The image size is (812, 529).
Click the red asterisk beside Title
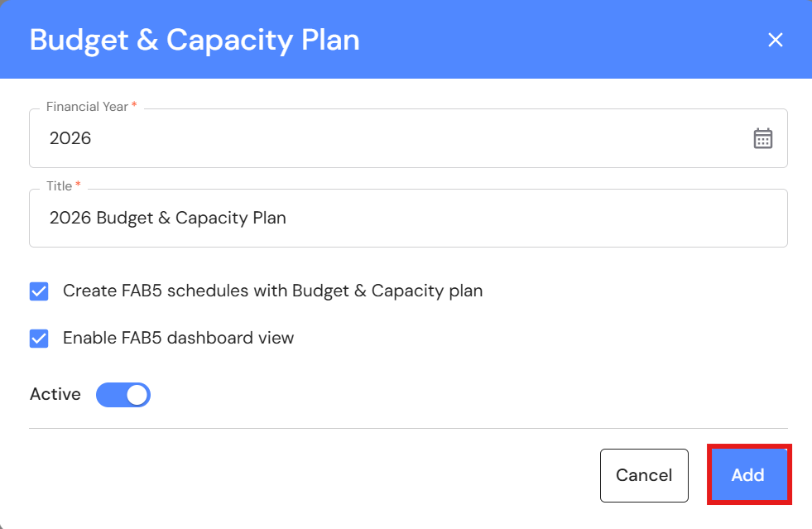78,185
